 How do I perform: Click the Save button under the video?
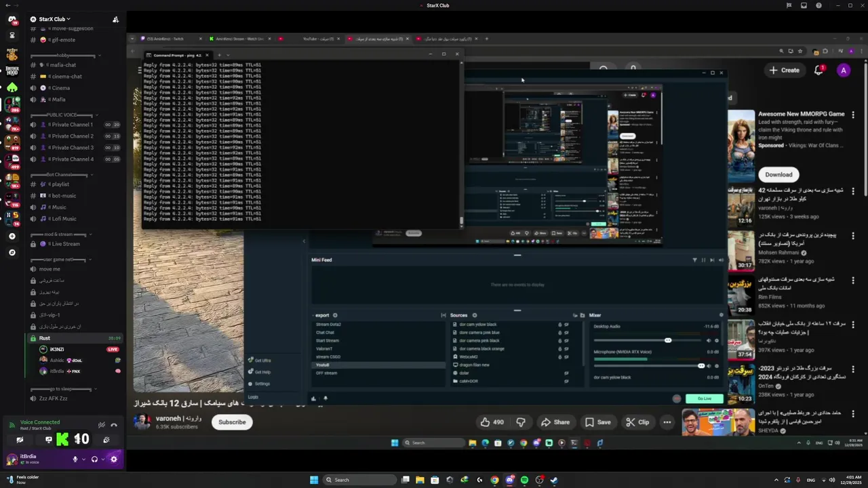(597, 422)
